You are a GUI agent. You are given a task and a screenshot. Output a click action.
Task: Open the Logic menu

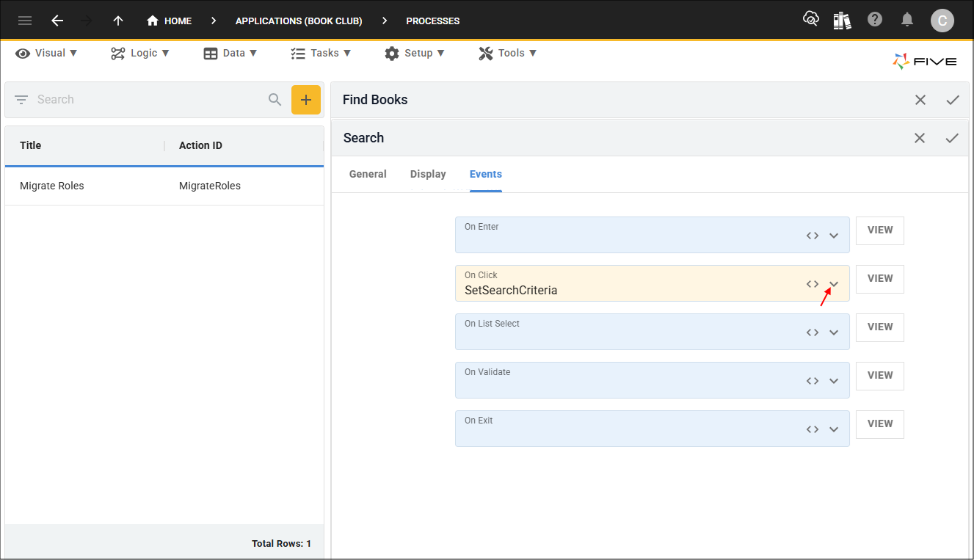pyautogui.click(x=140, y=53)
